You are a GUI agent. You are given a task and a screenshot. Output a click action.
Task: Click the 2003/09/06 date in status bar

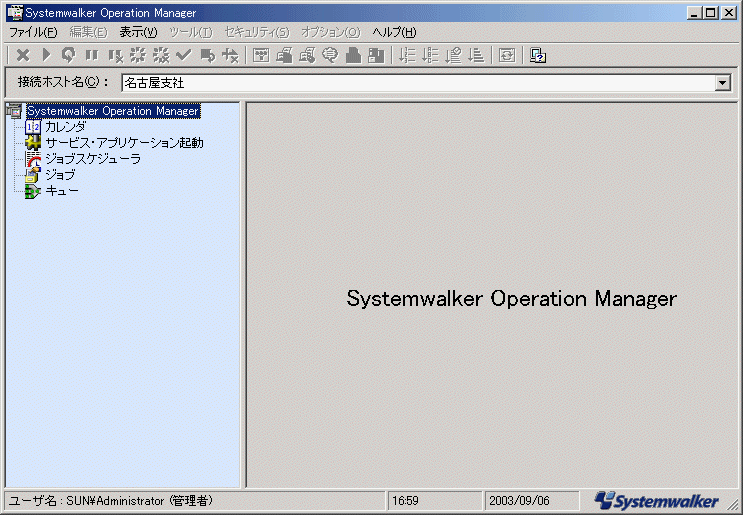[x=519, y=501]
